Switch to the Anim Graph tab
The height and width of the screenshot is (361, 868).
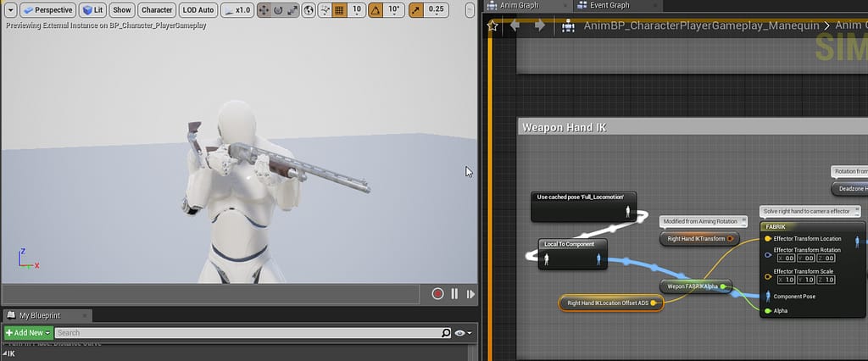click(520, 6)
